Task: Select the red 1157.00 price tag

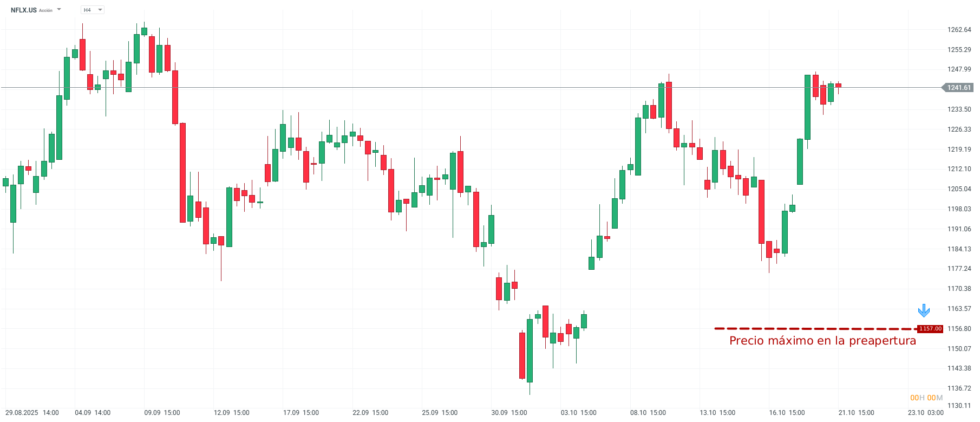Action: coord(930,329)
